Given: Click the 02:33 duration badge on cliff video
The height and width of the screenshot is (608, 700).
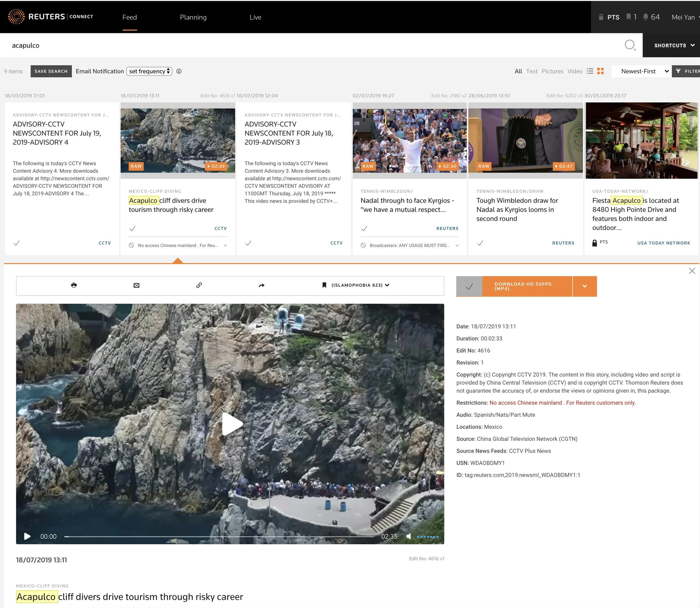Looking at the screenshot, I should pyautogui.click(x=216, y=166).
